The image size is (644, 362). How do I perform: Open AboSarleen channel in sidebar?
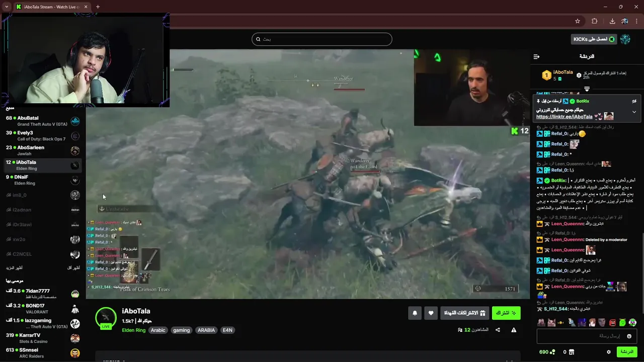click(43, 150)
